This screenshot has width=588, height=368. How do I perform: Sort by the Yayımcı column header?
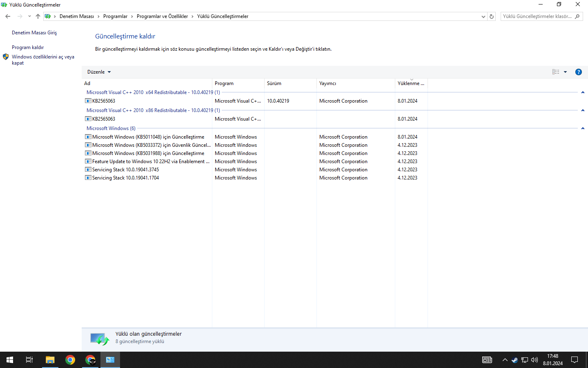tap(356, 83)
